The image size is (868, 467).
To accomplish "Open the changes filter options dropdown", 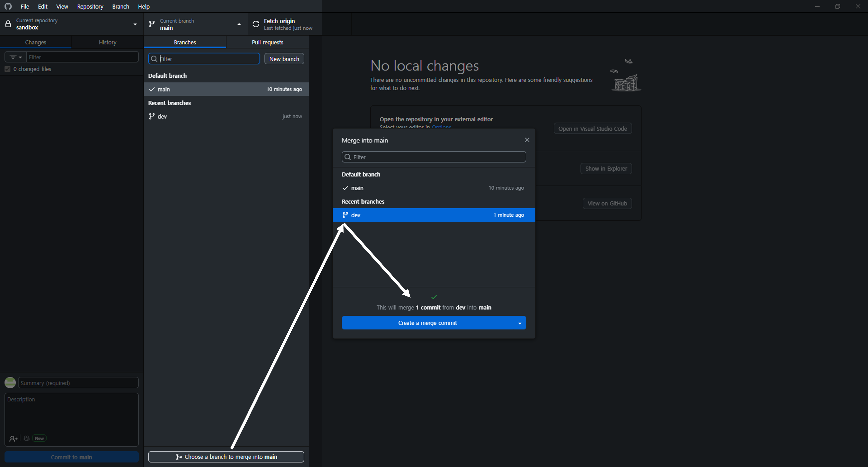I will coord(16,57).
